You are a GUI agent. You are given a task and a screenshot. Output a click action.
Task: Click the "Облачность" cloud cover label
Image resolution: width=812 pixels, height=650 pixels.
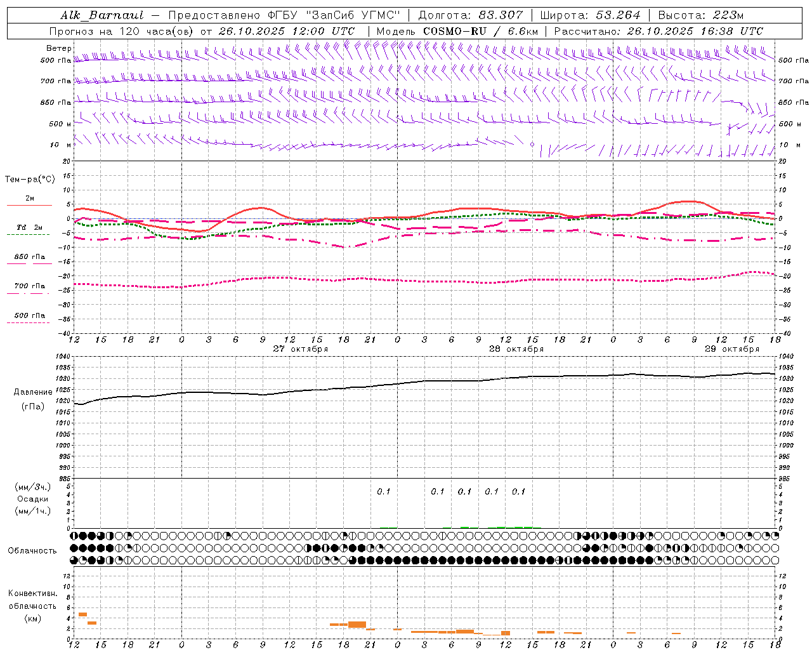click(32, 551)
